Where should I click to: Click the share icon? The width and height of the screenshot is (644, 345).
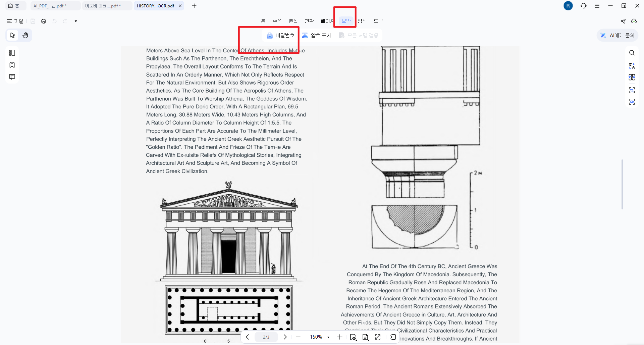pyautogui.click(x=623, y=21)
